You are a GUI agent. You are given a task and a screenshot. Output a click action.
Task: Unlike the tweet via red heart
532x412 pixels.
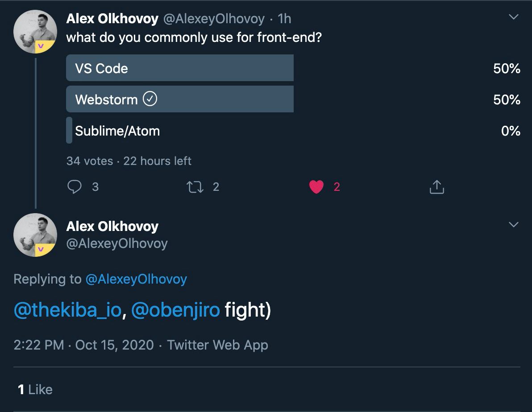click(316, 187)
